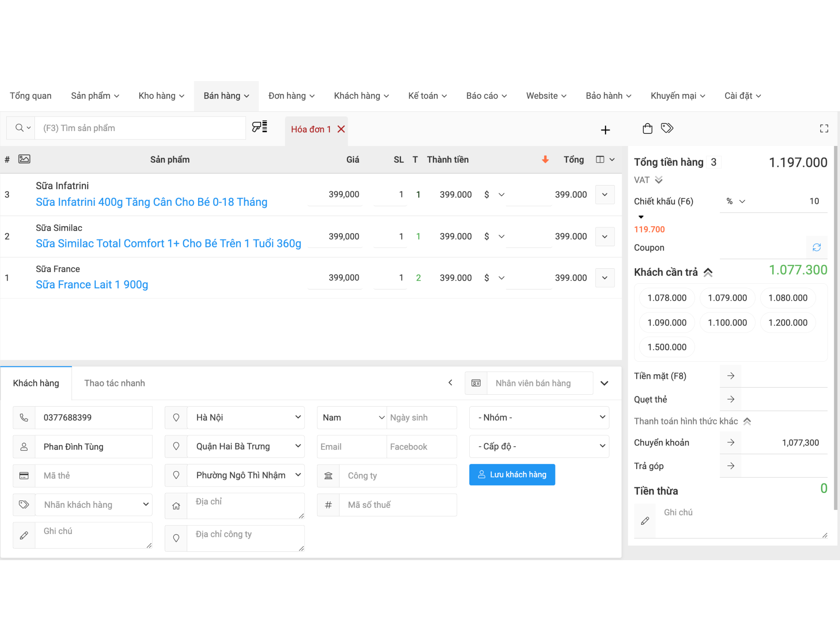Click the person icon beside Phan Đình Tùng

tap(24, 447)
